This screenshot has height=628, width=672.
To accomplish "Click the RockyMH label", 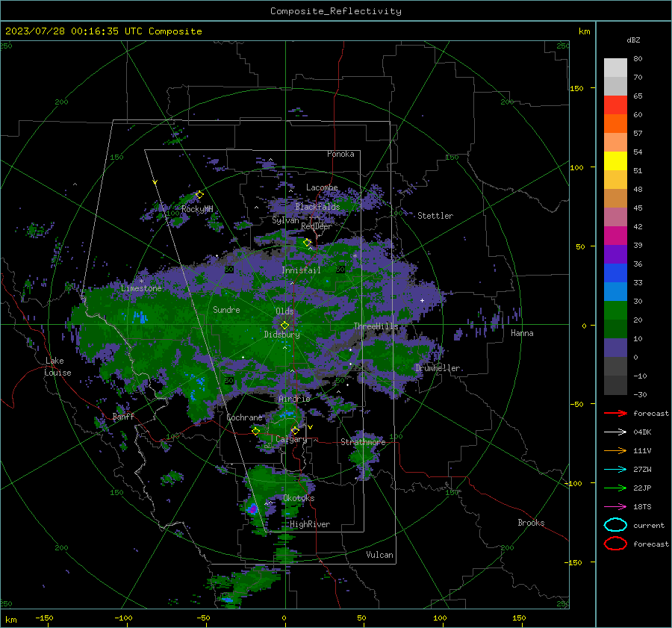I will [x=197, y=209].
